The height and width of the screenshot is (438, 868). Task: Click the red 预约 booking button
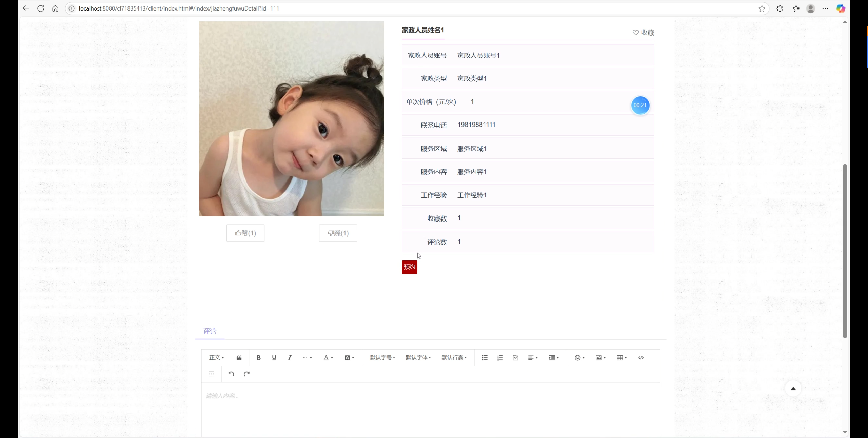point(409,267)
